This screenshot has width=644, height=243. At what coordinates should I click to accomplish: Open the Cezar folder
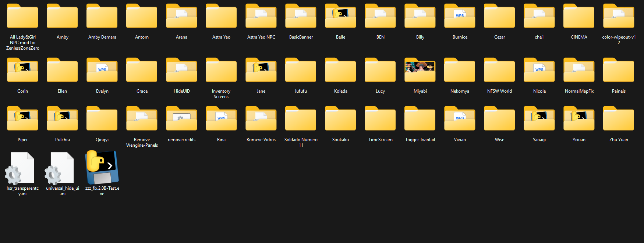499,16
